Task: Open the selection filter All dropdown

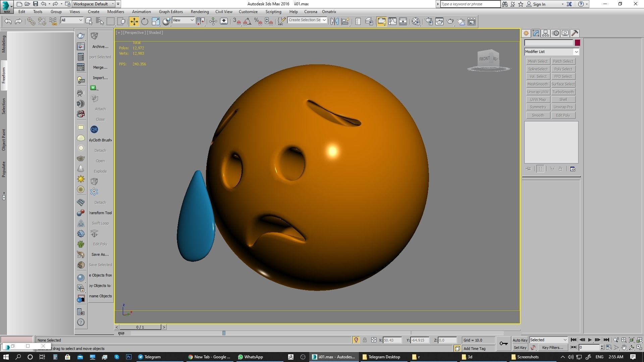Action: coord(72,20)
